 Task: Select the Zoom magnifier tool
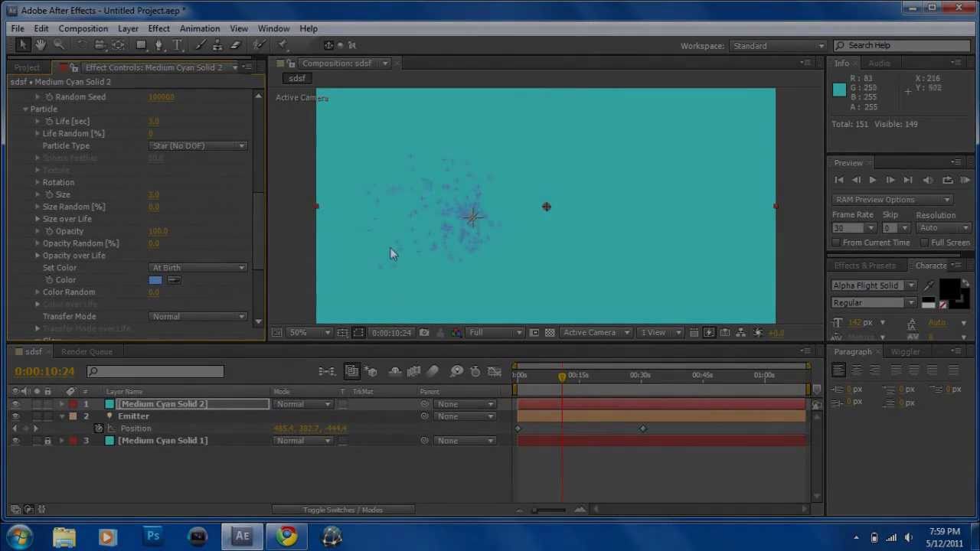pos(59,45)
